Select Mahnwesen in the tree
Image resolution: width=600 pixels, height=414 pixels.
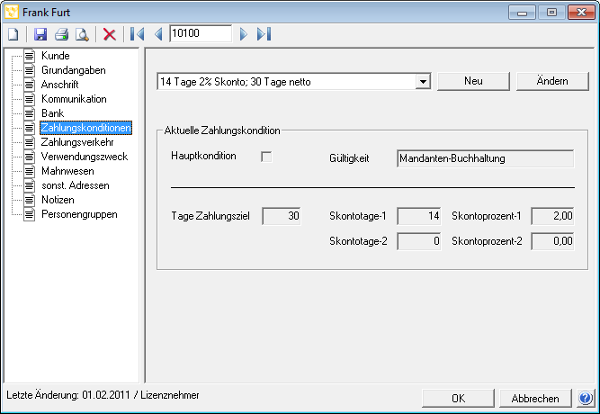coord(68,171)
